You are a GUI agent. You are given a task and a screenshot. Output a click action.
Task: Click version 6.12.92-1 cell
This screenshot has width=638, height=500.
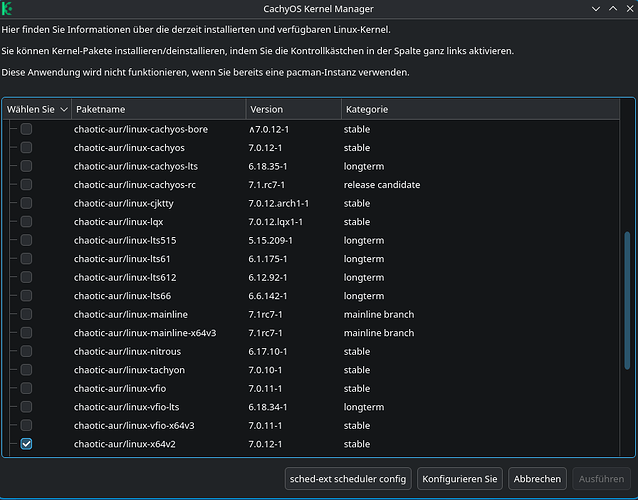(x=268, y=277)
